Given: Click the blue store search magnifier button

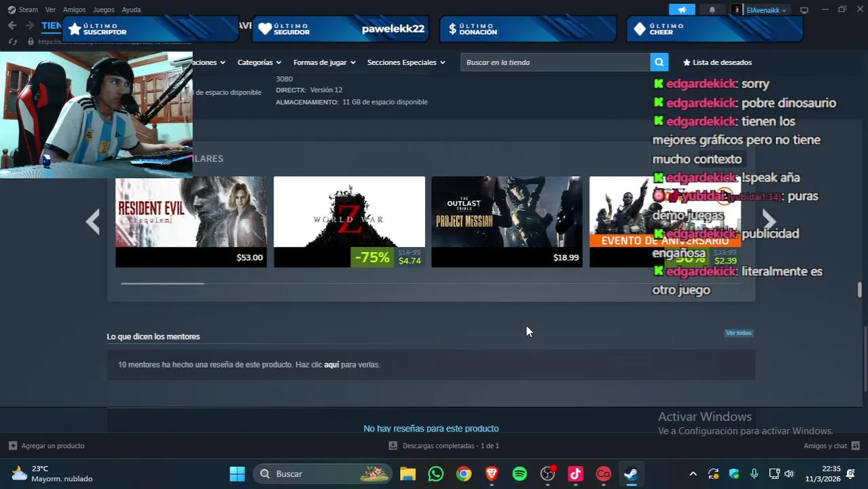Looking at the screenshot, I should coord(659,62).
